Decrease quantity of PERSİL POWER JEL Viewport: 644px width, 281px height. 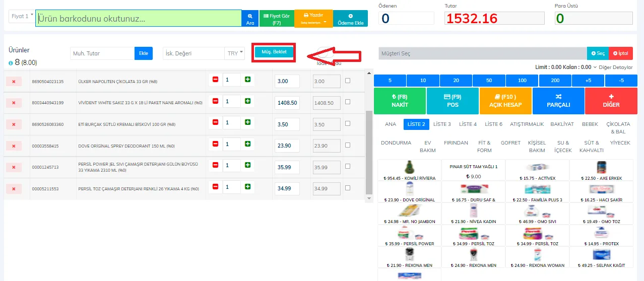coord(216,165)
